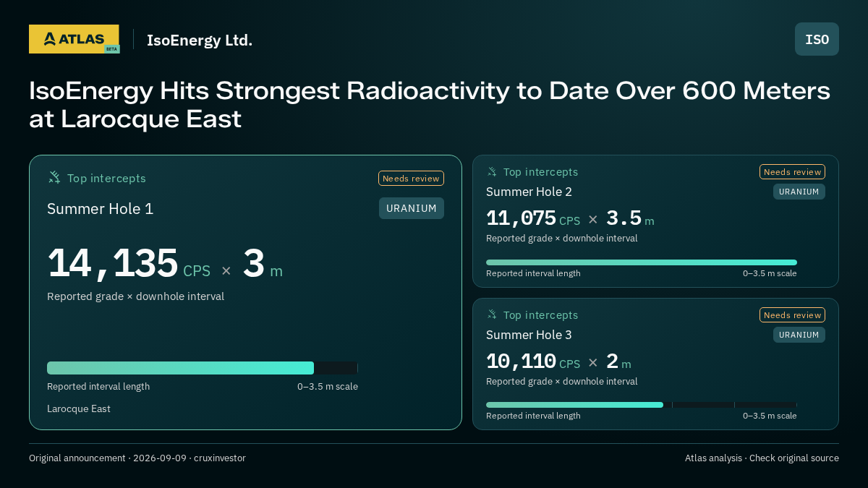
Task: Click the headline about strongest radioactivity
Action: (x=430, y=105)
